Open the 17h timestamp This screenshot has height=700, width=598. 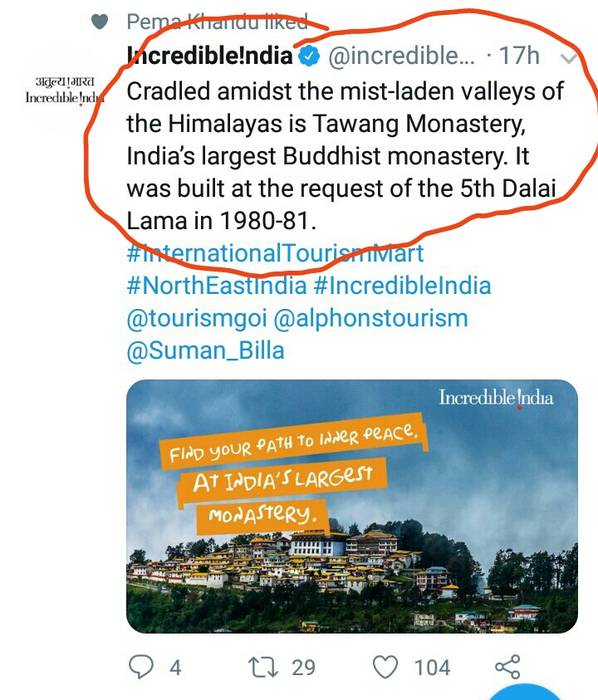[x=519, y=56]
